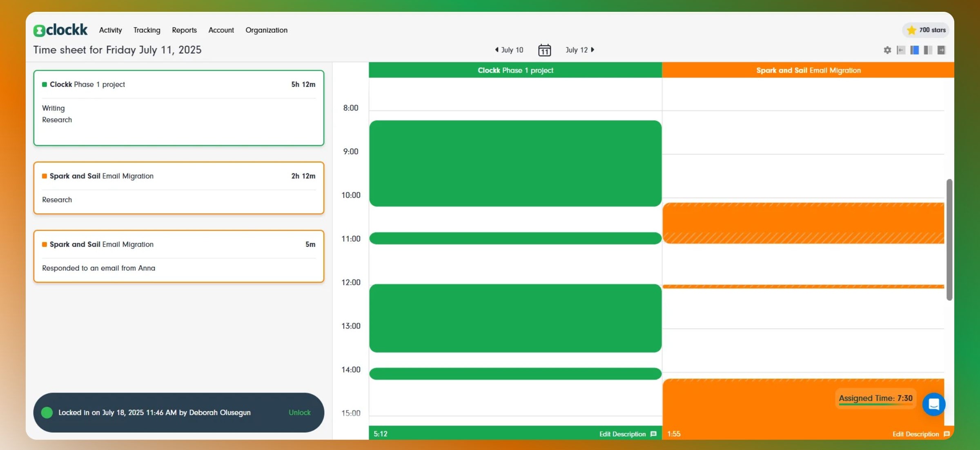Click the '2h 12m' duration
The height and width of the screenshot is (450, 980).
[303, 176]
